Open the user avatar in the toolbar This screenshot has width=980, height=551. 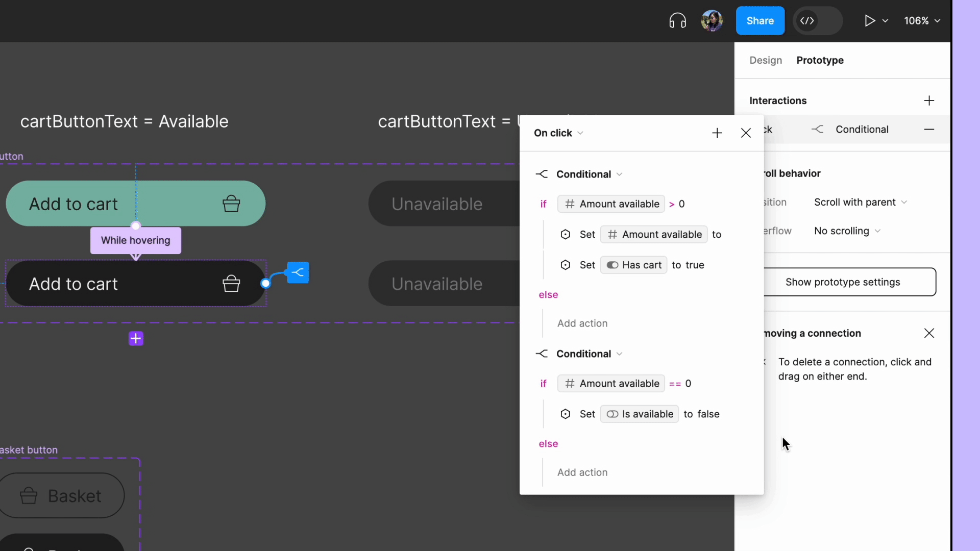(x=712, y=21)
